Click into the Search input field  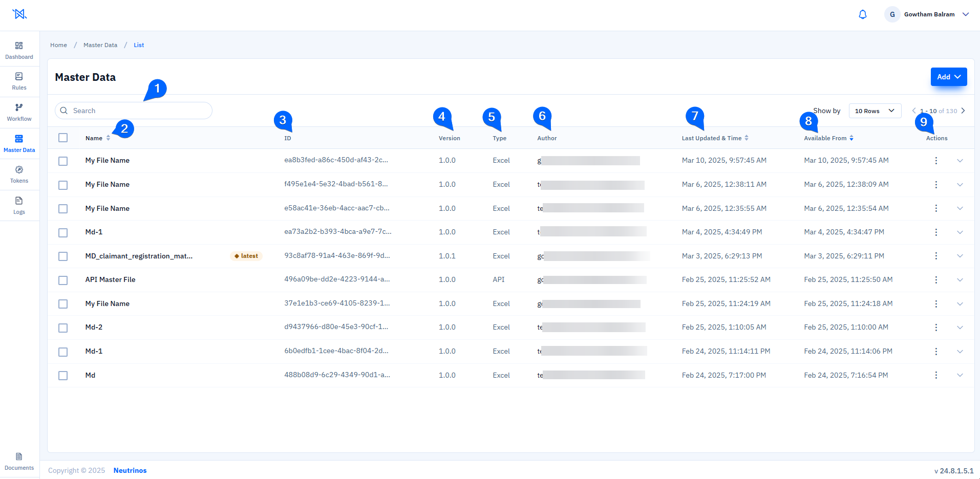pyautogui.click(x=134, y=111)
